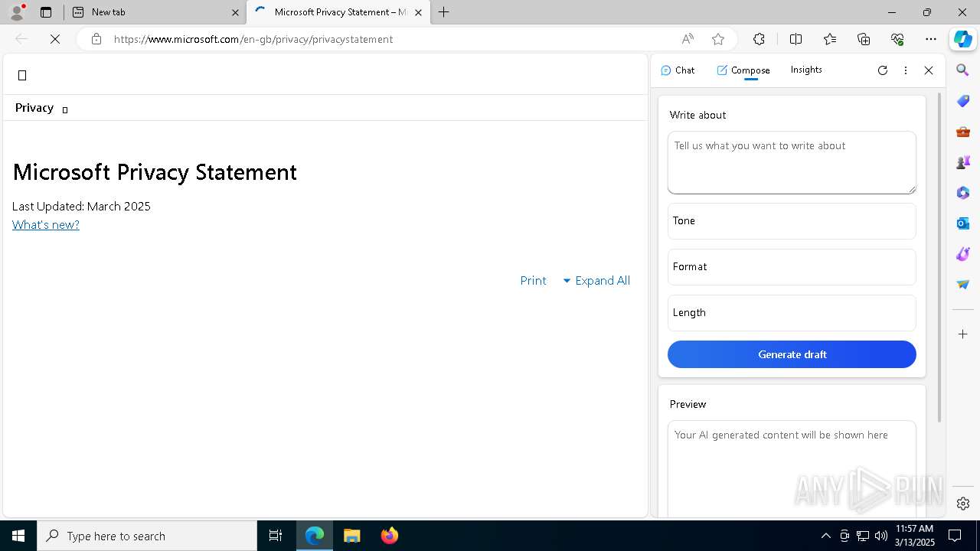Show hidden system tray icons
The height and width of the screenshot is (551, 980).
tap(825, 536)
